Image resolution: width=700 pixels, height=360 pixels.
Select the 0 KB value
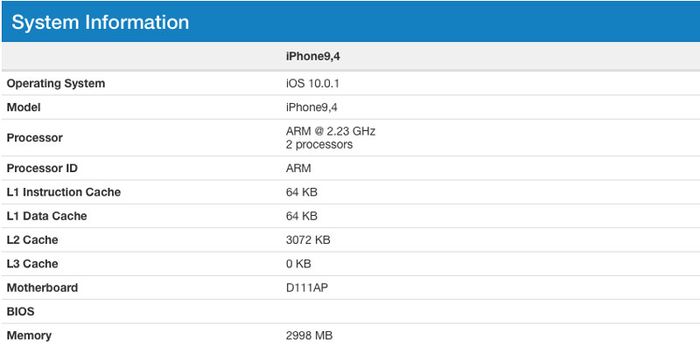pos(299,264)
